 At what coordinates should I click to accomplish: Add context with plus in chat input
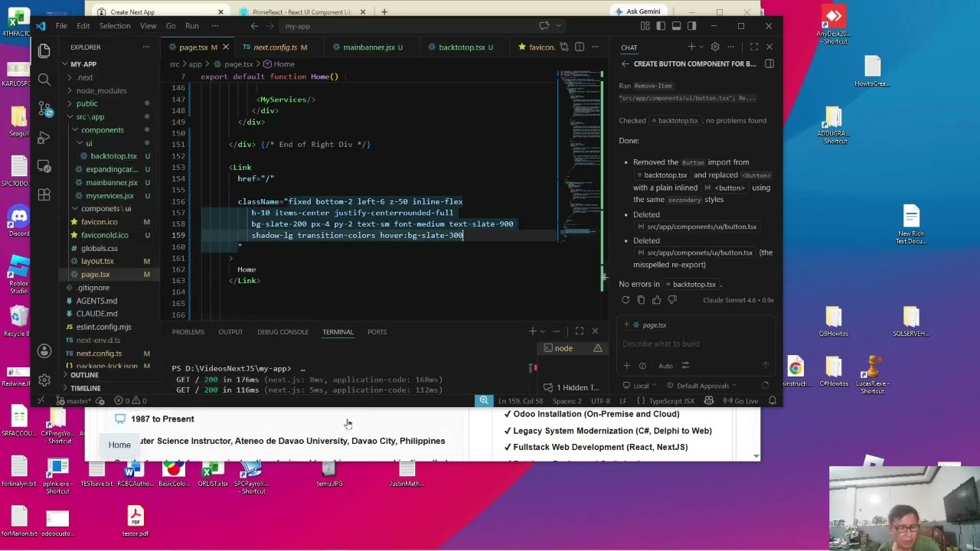626,366
